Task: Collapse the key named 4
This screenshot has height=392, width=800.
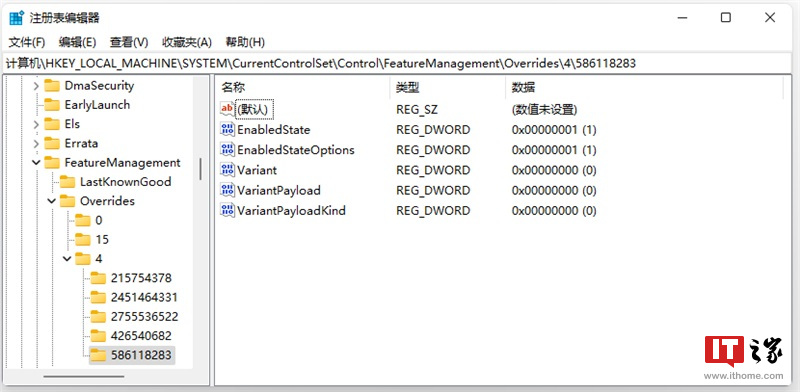Action: click(x=67, y=259)
